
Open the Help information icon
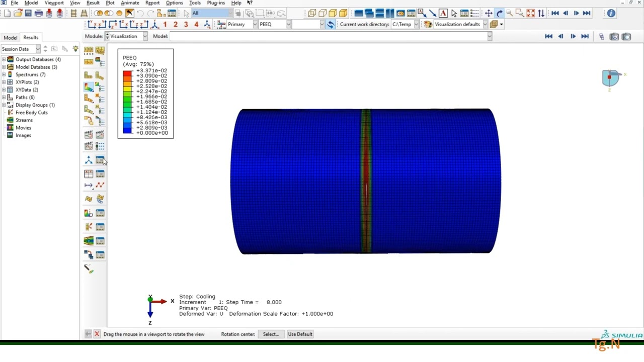click(x=611, y=13)
